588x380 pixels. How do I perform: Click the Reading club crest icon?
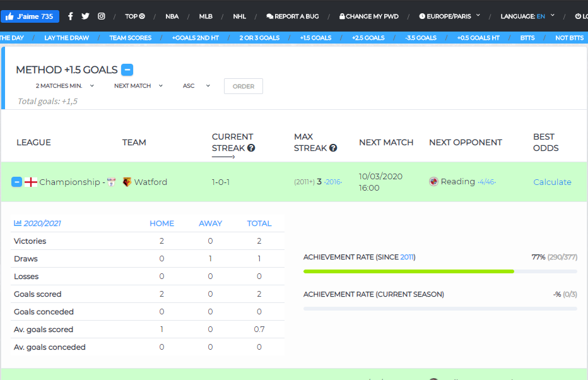pyautogui.click(x=433, y=182)
